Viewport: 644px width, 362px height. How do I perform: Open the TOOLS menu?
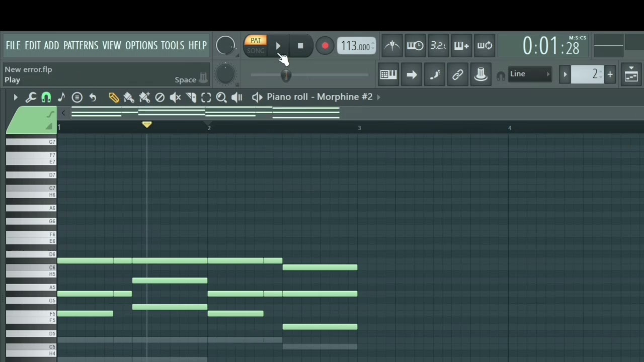(x=173, y=46)
